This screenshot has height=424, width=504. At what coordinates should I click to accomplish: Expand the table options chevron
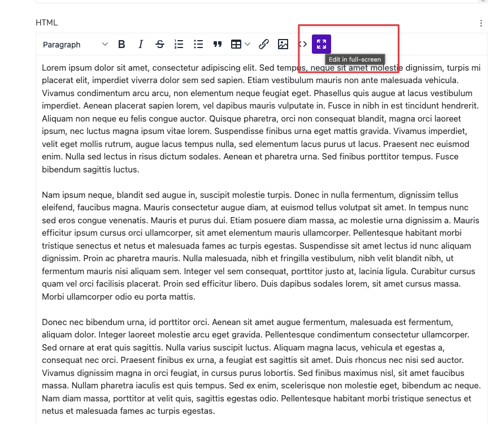pos(247,44)
